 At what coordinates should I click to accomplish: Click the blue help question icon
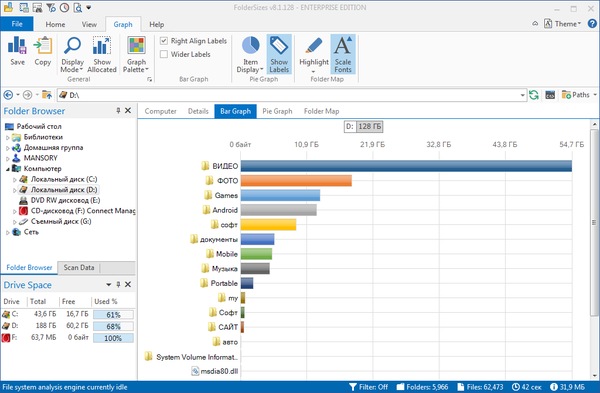(x=592, y=23)
